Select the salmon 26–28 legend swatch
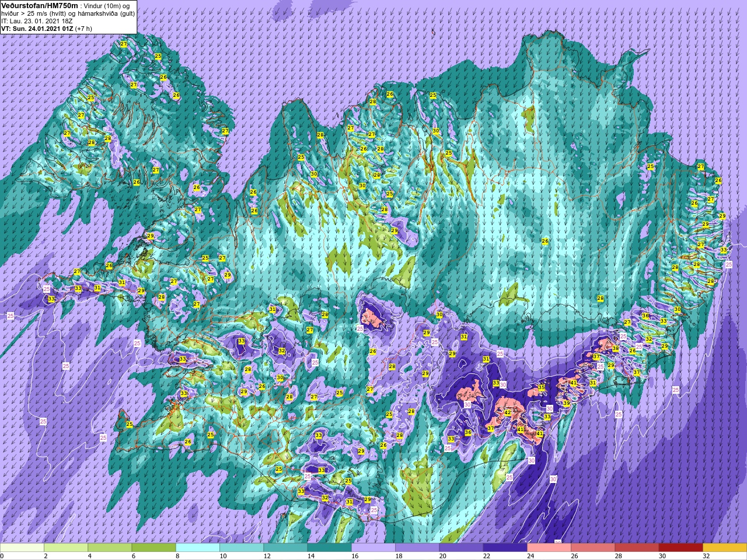The height and width of the screenshot is (560, 747). click(x=593, y=548)
